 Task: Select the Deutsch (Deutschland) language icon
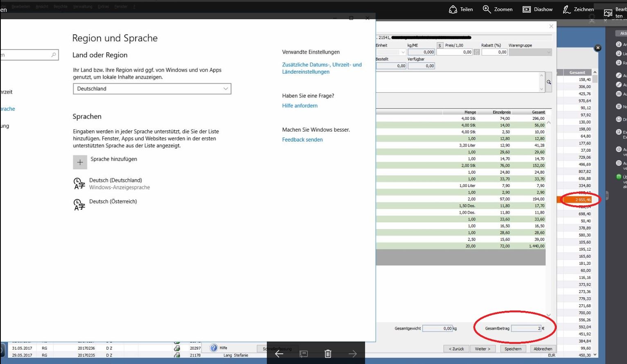[79, 183]
